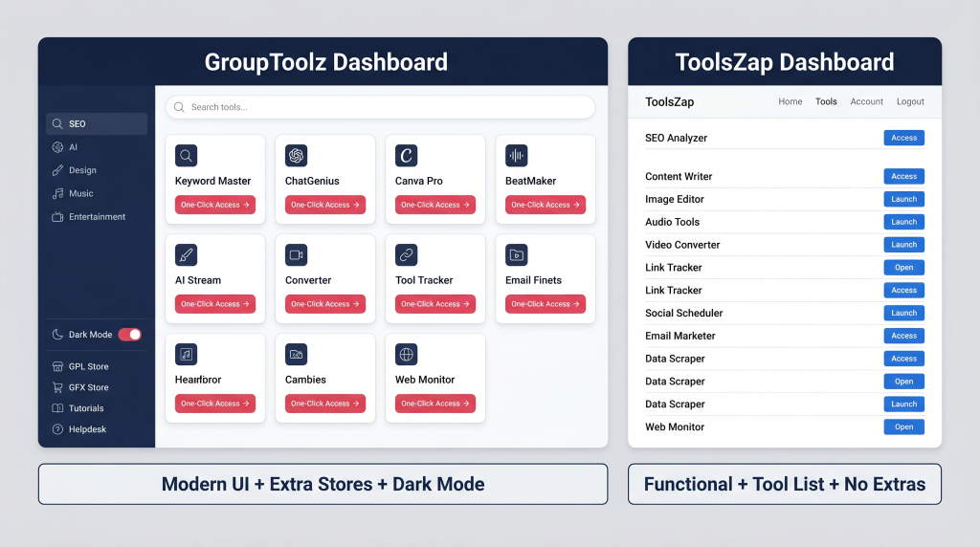Open the Account tab in ToolsZap

point(866,101)
